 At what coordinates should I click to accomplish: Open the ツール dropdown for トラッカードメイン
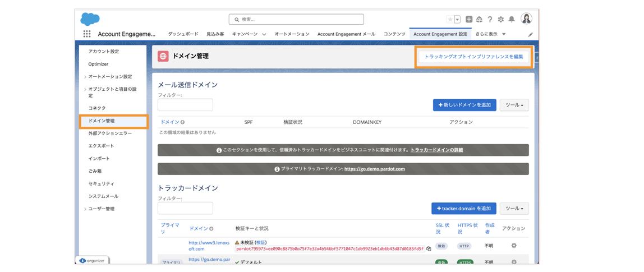[514, 208]
